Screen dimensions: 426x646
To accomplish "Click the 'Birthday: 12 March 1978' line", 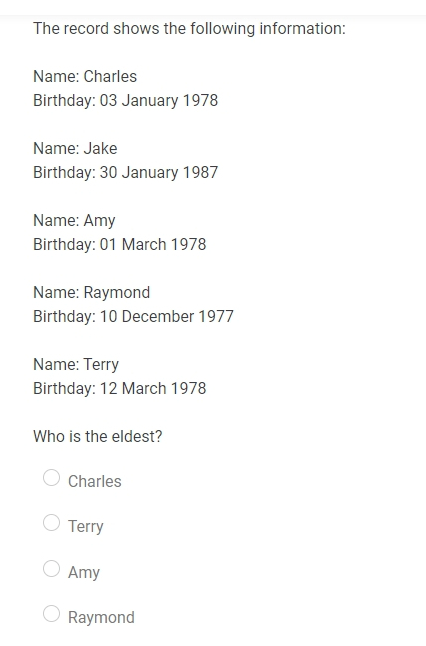I will (120, 389).
